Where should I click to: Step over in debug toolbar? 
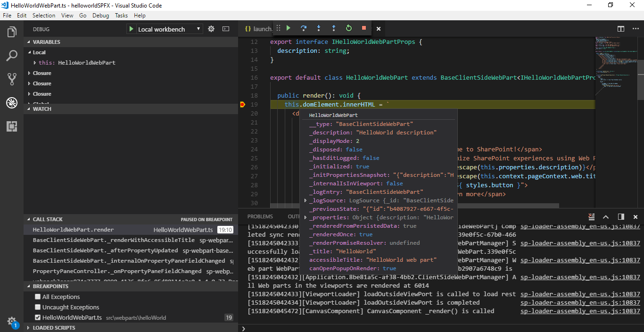coord(304,28)
